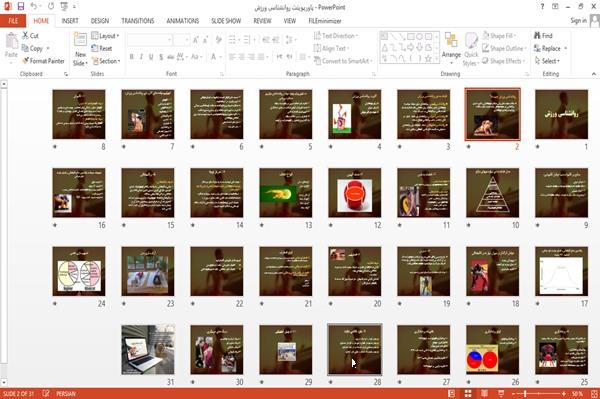Open the font name combo box

pos(150,39)
